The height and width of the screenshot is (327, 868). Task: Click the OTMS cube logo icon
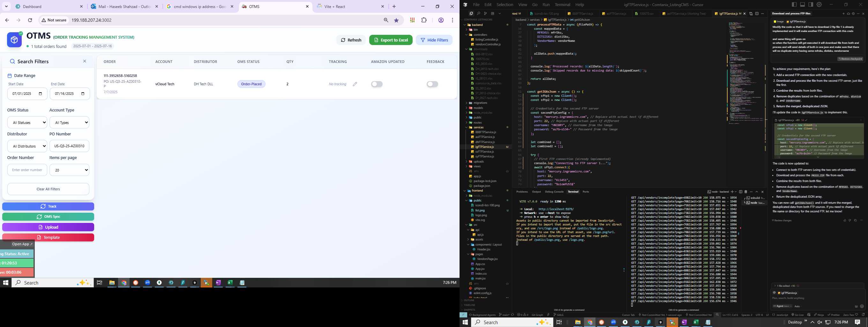pyautogui.click(x=14, y=40)
